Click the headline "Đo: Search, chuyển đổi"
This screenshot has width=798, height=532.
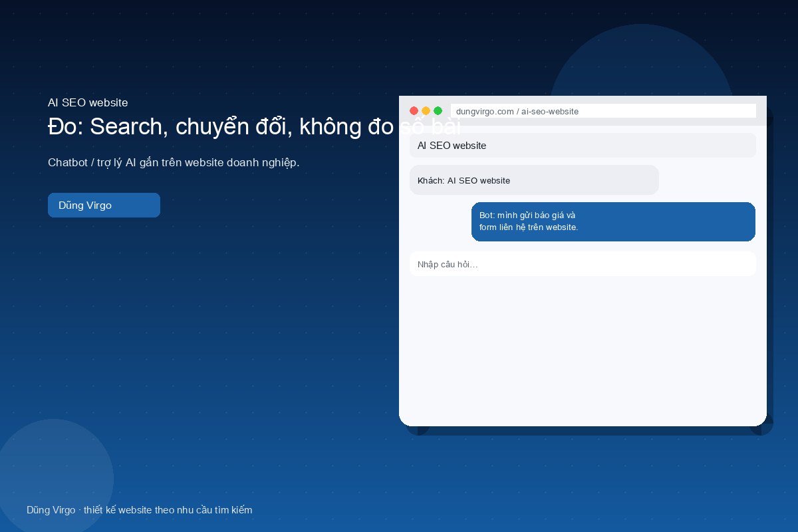pyautogui.click(x=172, y=126)
